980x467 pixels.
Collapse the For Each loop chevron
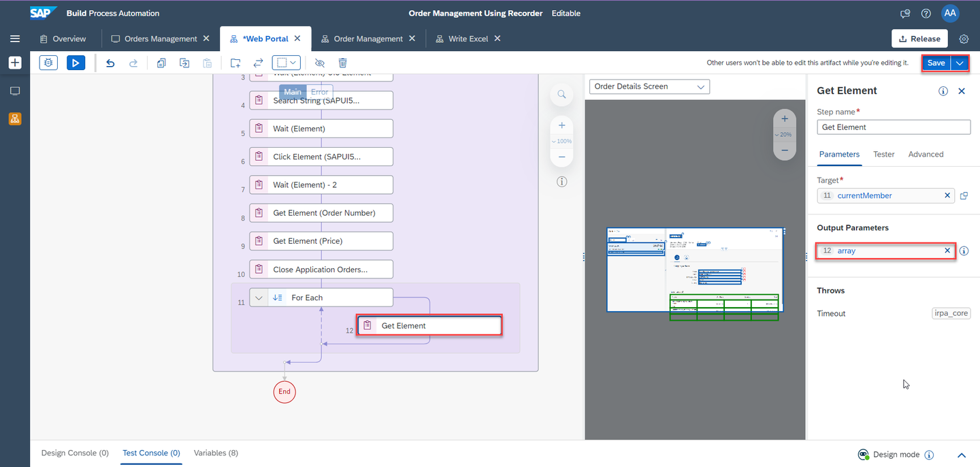coord(259,297)
